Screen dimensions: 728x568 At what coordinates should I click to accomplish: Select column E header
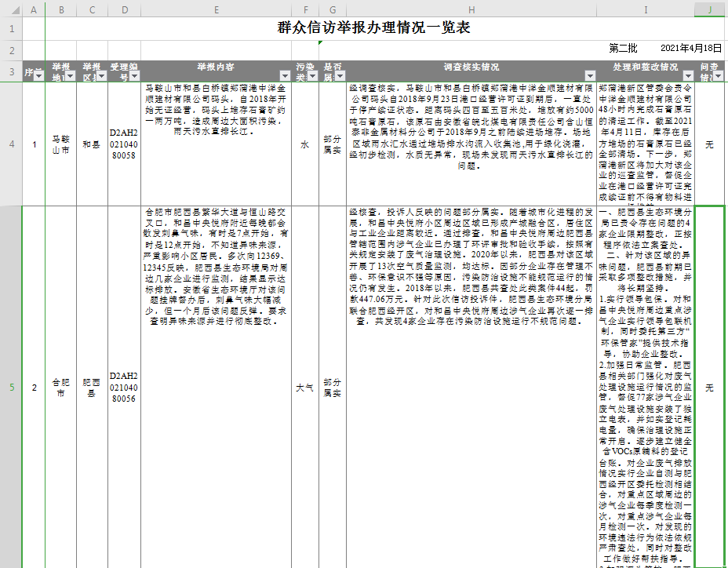[x=216, y=9]
